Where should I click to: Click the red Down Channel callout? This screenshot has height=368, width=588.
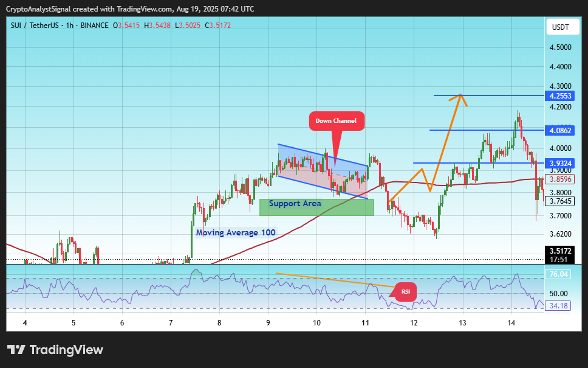click(337, 121)
